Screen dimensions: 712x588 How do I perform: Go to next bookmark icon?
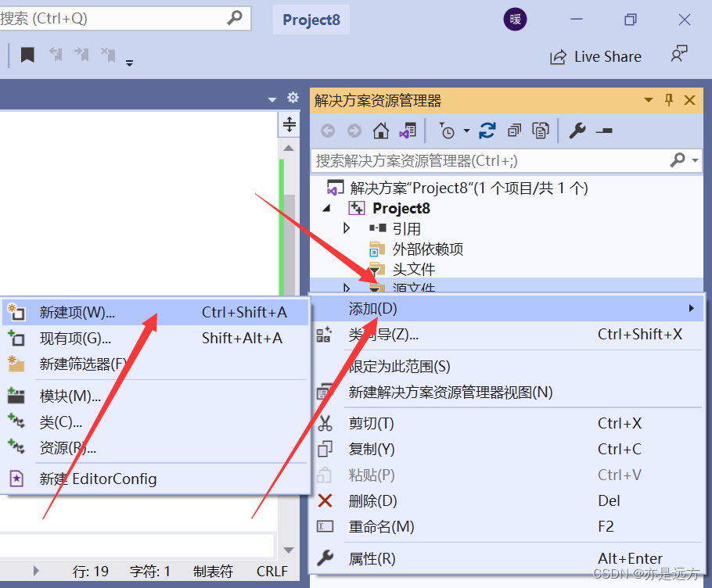82,55
